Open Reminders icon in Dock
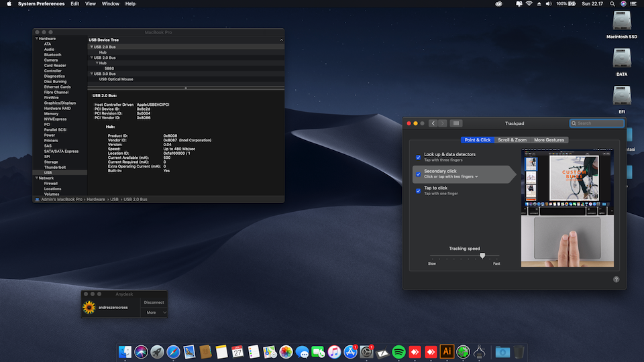644x362 pixels. coord(254,352)
